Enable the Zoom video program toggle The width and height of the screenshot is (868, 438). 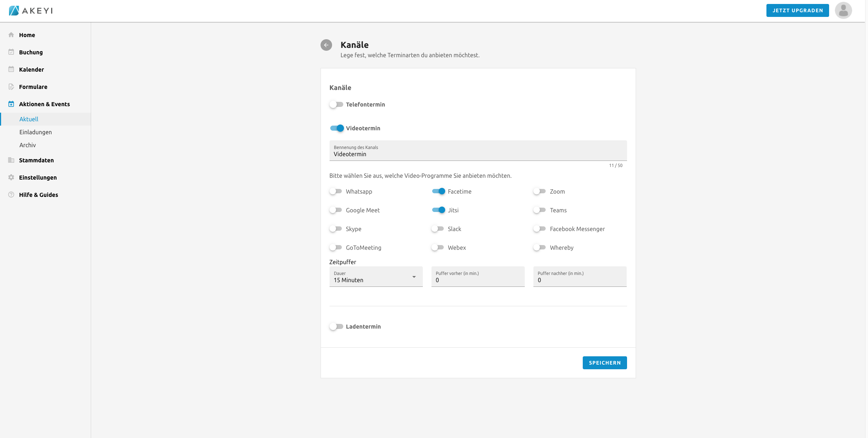(540, 191)
